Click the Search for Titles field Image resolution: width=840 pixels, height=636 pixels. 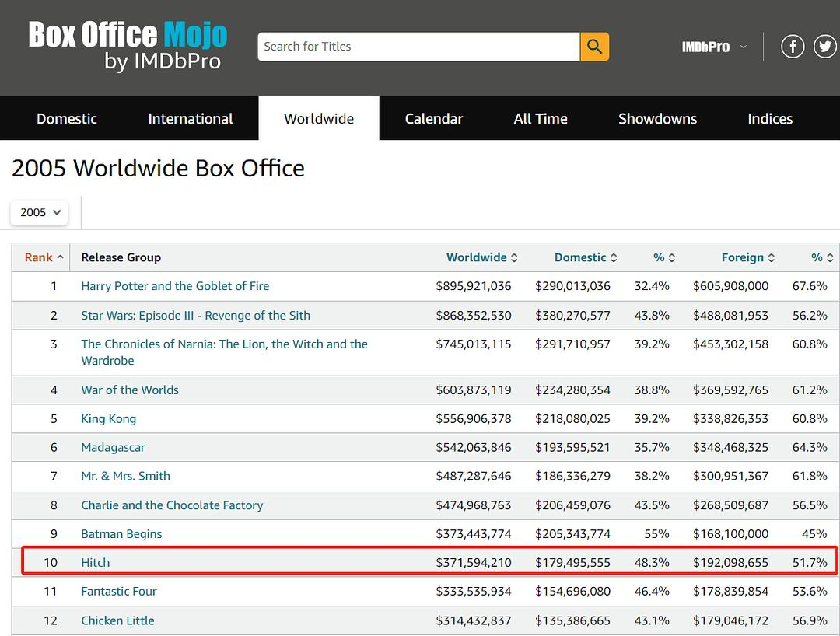[x=418, y=47]
